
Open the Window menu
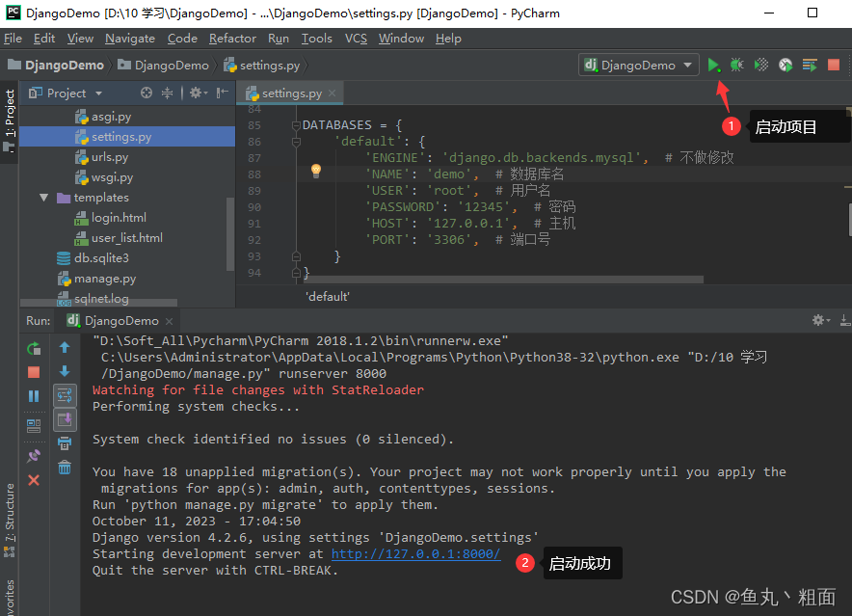[401, 39]
